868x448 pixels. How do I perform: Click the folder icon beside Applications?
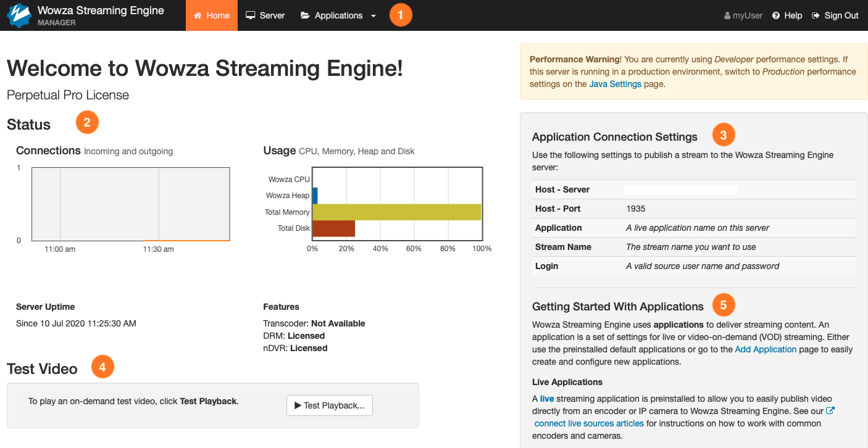[306, 15]
